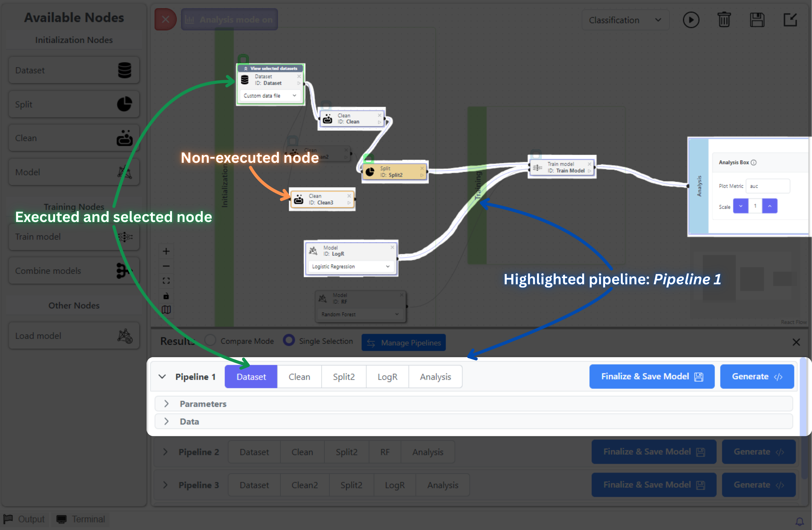Click the notification bell icon
Screen dimensions: 812x530
[799, 521]
